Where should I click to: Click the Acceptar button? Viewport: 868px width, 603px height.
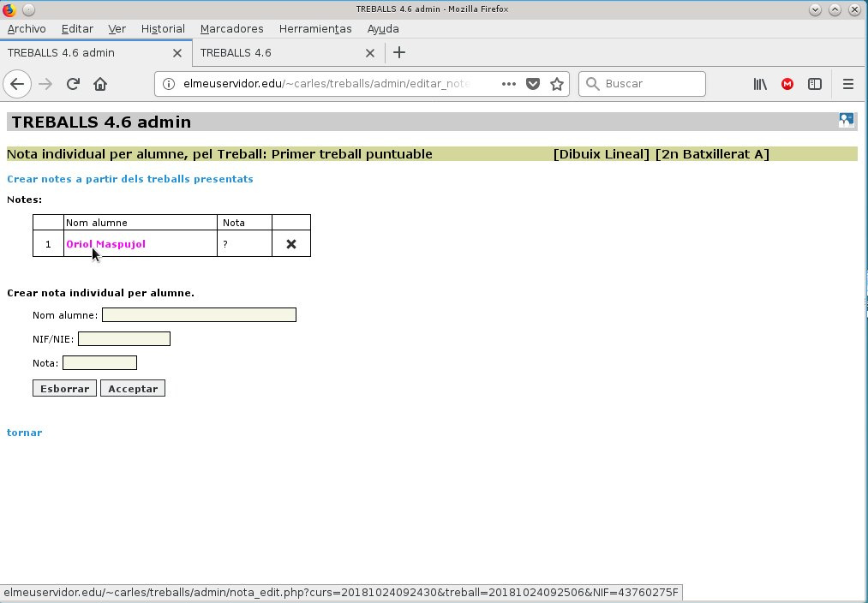[x=133, y=388]
